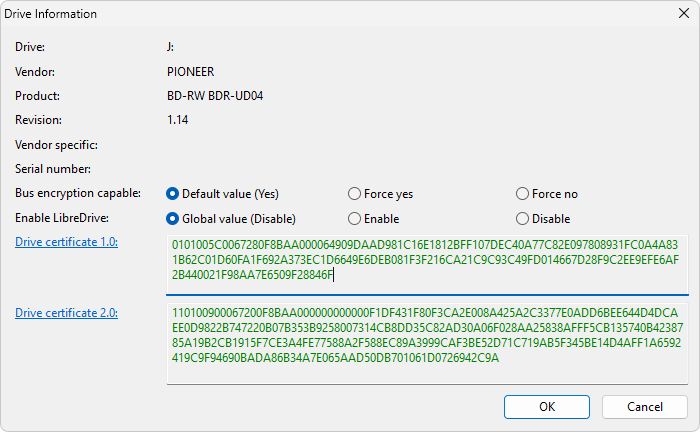Select "Global value (Disable)" LibreDrive option

click(x=173, y=219)
